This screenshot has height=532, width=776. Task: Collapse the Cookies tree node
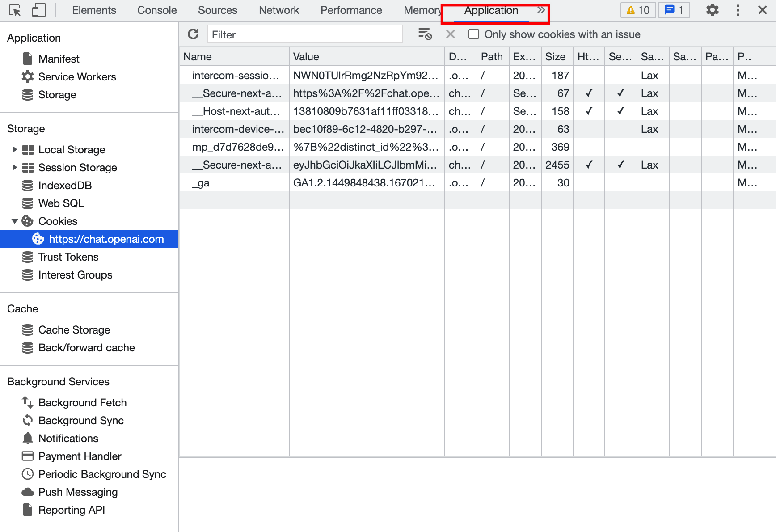tap(14, 221)
